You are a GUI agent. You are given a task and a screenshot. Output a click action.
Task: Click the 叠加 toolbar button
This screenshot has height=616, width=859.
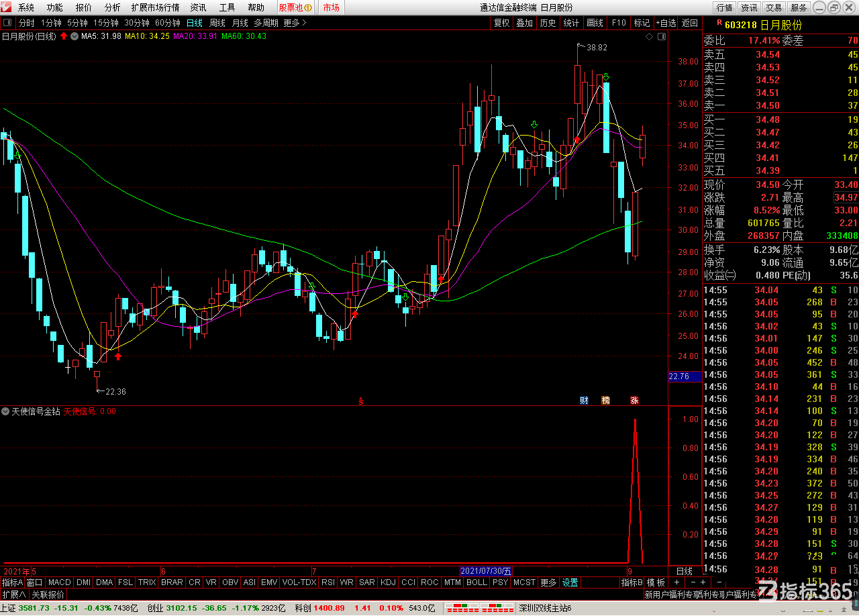click(x=524, y=23)
